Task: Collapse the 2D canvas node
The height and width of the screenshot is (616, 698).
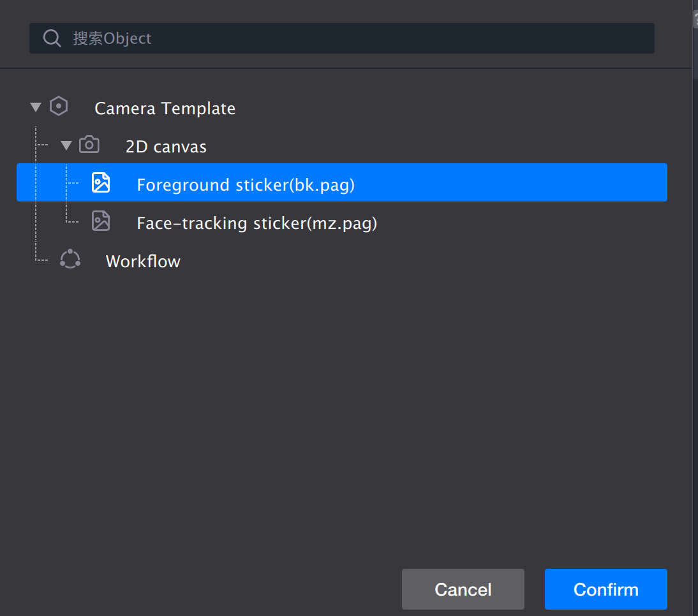Action: tap(66, 146)
